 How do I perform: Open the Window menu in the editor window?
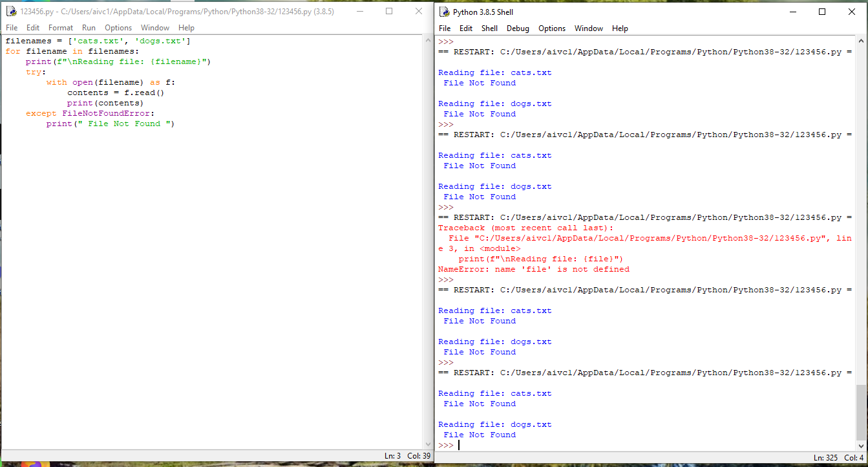pyautogui.click(x=155, y=28)
